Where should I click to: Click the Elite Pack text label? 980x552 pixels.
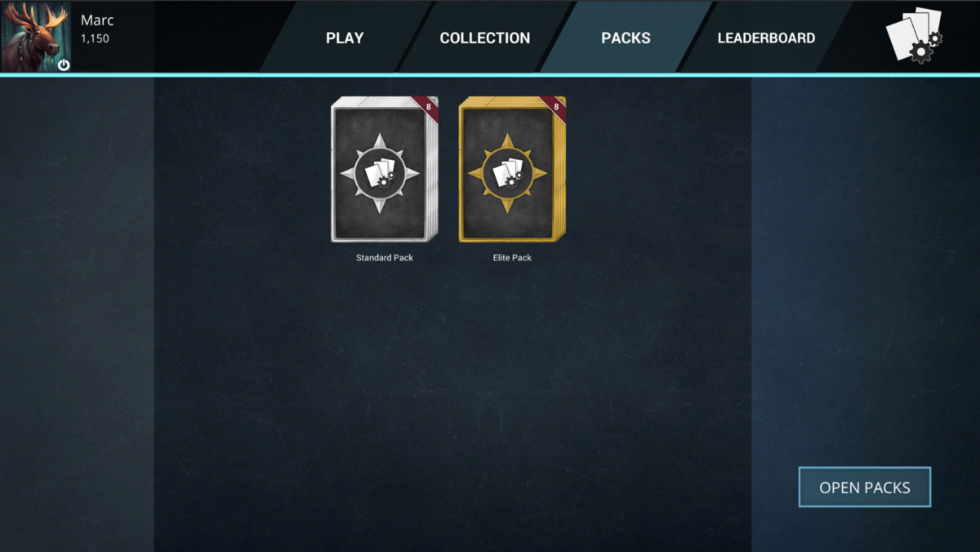click(512, 257)
